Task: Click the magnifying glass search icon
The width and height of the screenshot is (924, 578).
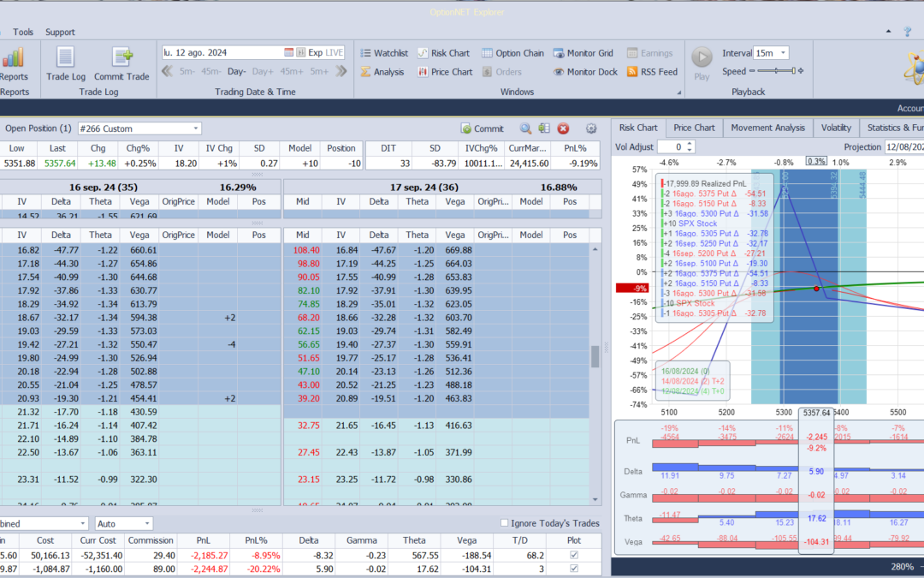Action: 525,128
